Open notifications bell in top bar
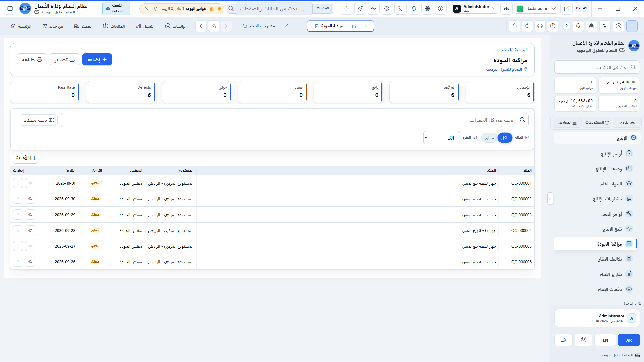 pyautogui.click(x=414, y=9)
